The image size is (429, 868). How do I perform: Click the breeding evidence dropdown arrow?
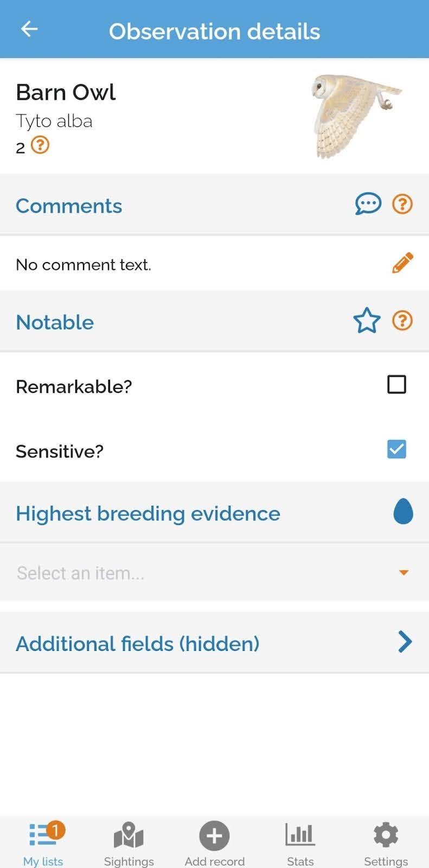[404, 573]
